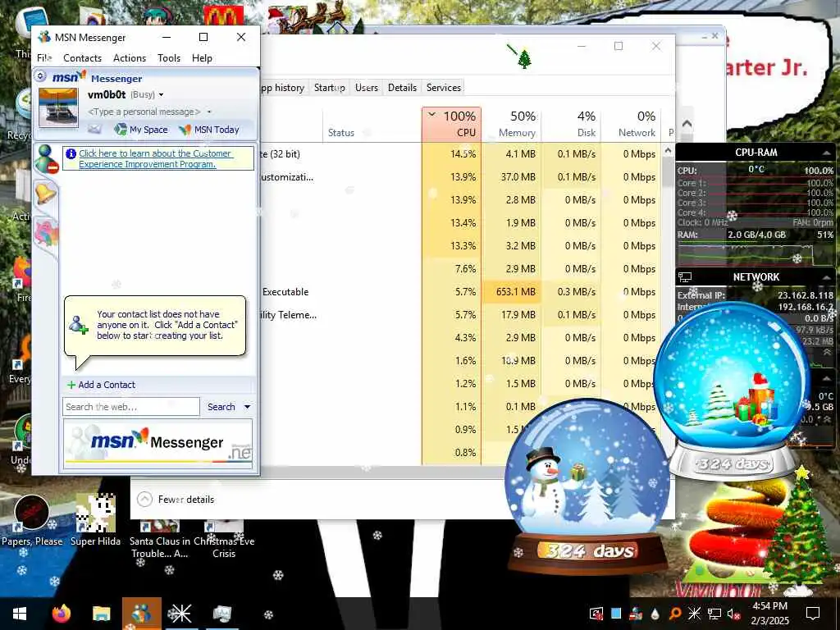
Task: Click the snowman snow globe 324 days
Action: tap(588, 485)
